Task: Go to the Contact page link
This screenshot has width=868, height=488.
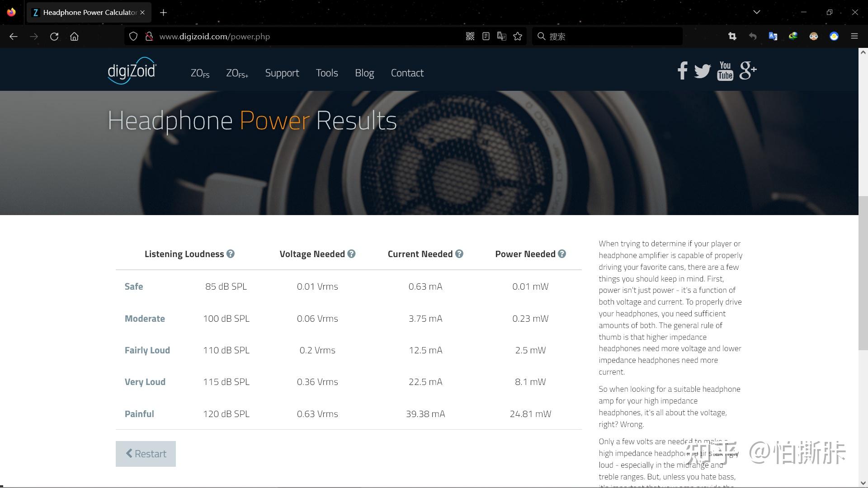Action: (x=407, y=73)
